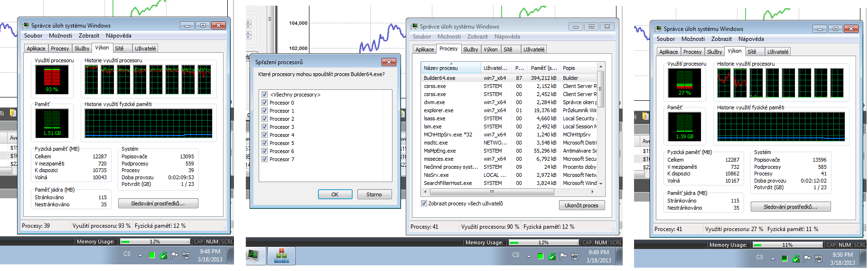The height and width of the screenshot is (271, 868).
Task: Click Security Essentials tray icon at 9:48 PM
Action: point(163,255)
